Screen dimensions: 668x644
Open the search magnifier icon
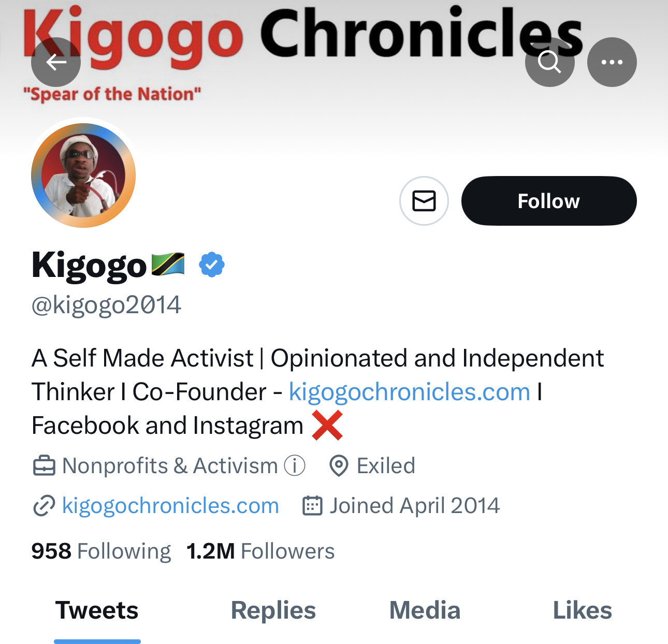click(549, 62)
